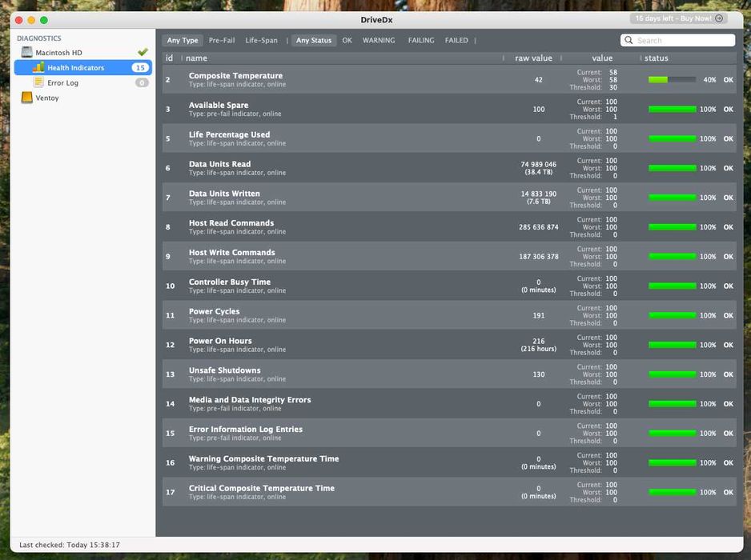Sort by the raw value column header
The width and height of the screenshot is (751, 560).
533,58
